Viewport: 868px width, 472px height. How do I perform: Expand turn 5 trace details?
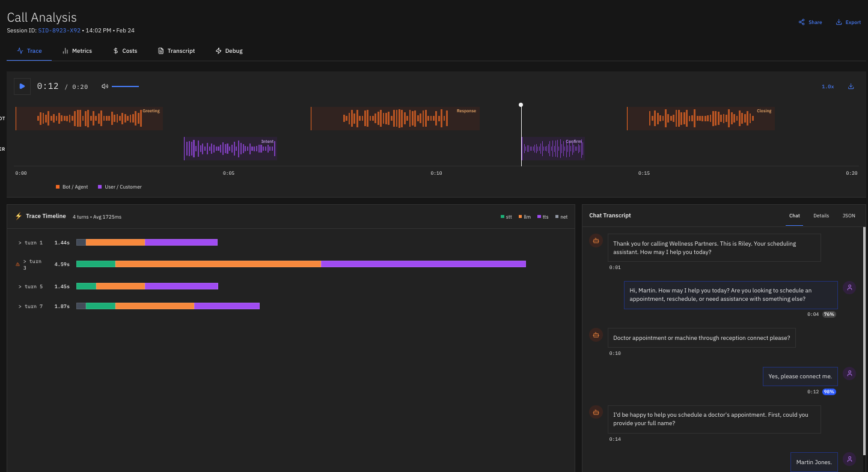point(31,286)
